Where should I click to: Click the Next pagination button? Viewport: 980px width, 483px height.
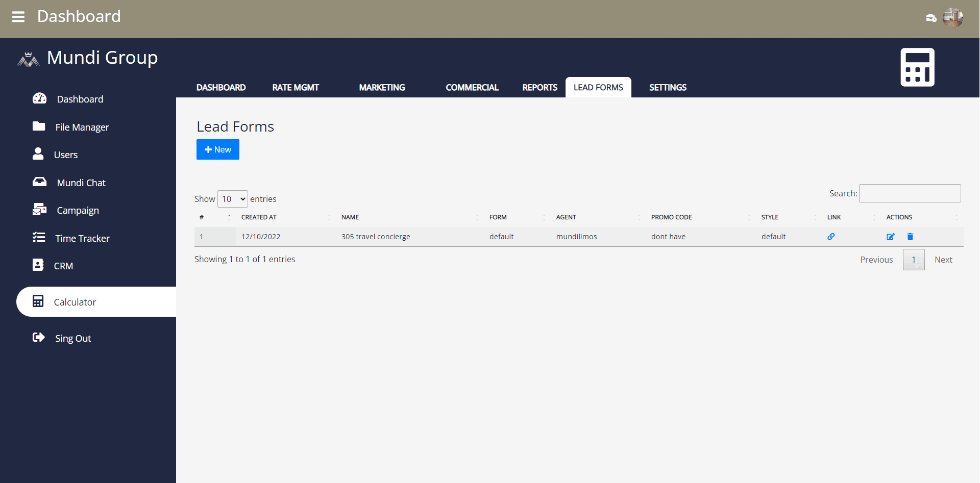pyautogui.click(x=943, y=260)
